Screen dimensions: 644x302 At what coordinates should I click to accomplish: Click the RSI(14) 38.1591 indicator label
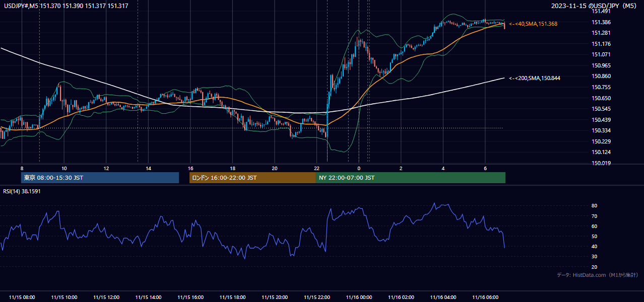click(x=22, y=191)
